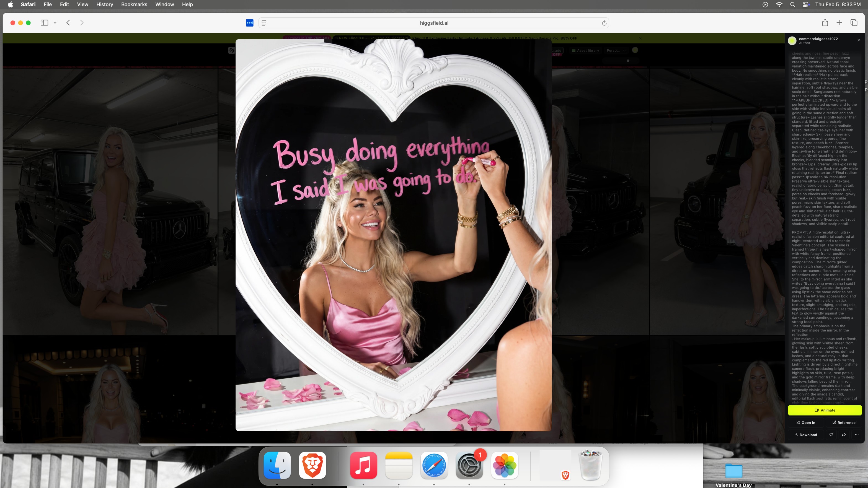This screenshot has width=868, height=488.
Task: Click Safari's share toolbar icon
Action: click(825, 23)
